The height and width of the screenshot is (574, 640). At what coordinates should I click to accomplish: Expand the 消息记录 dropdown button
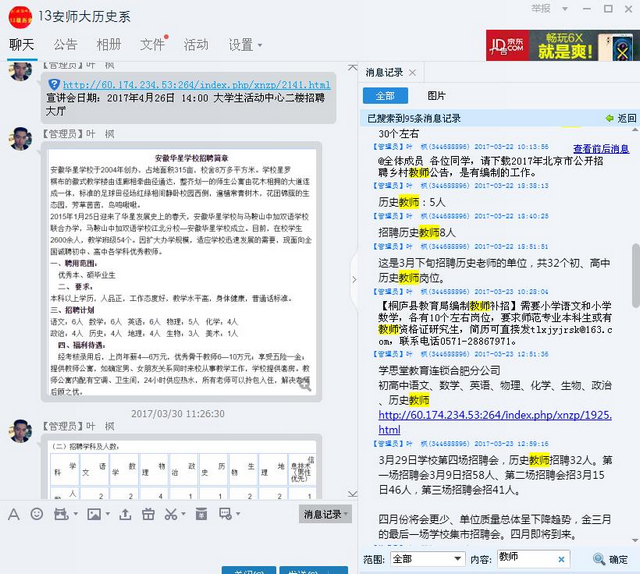coord(325,514)
